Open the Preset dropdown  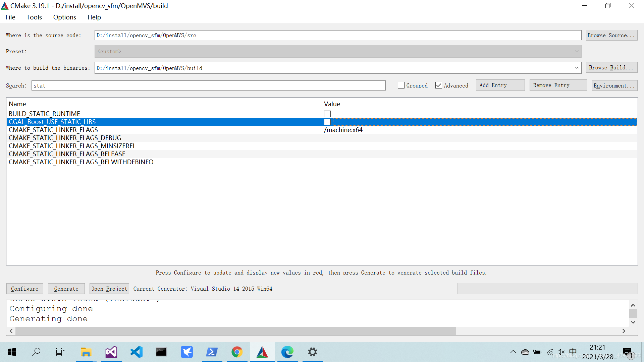coord(576,52)
